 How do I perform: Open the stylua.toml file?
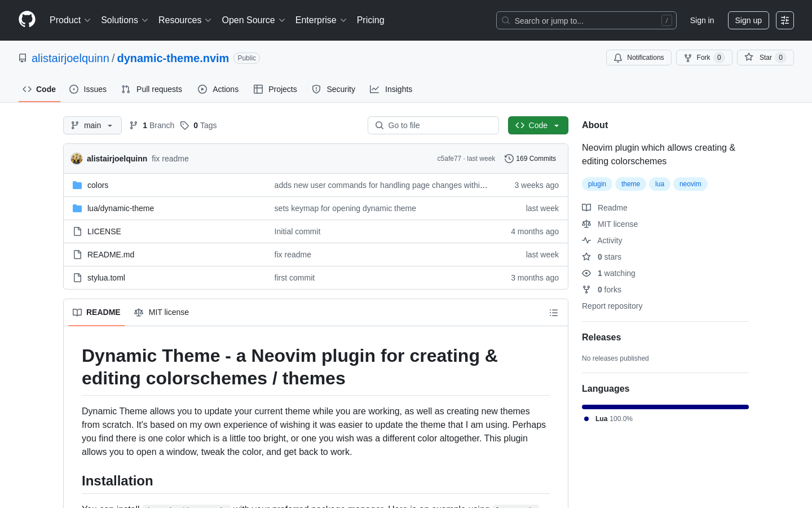click(x=106, y=278)
